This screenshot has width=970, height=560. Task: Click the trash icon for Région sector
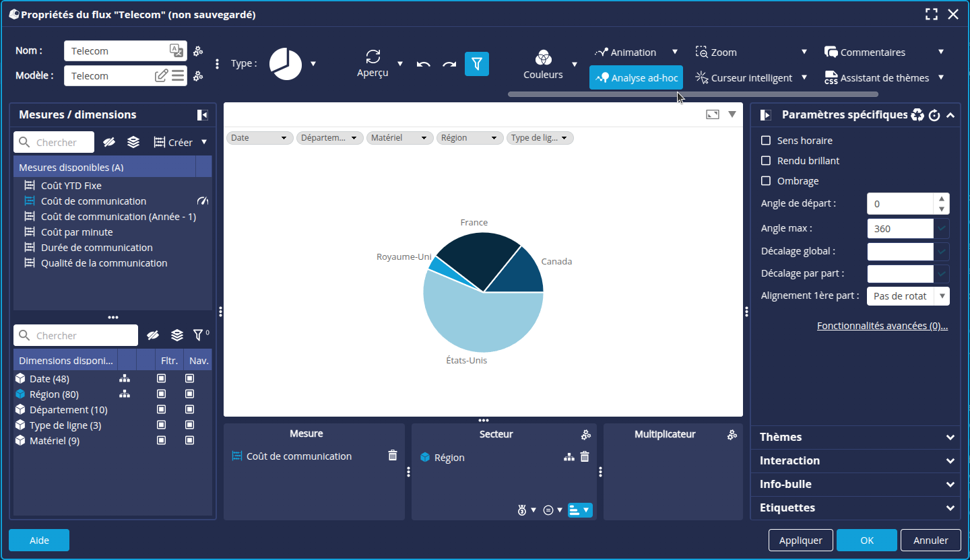pos(585,457)
